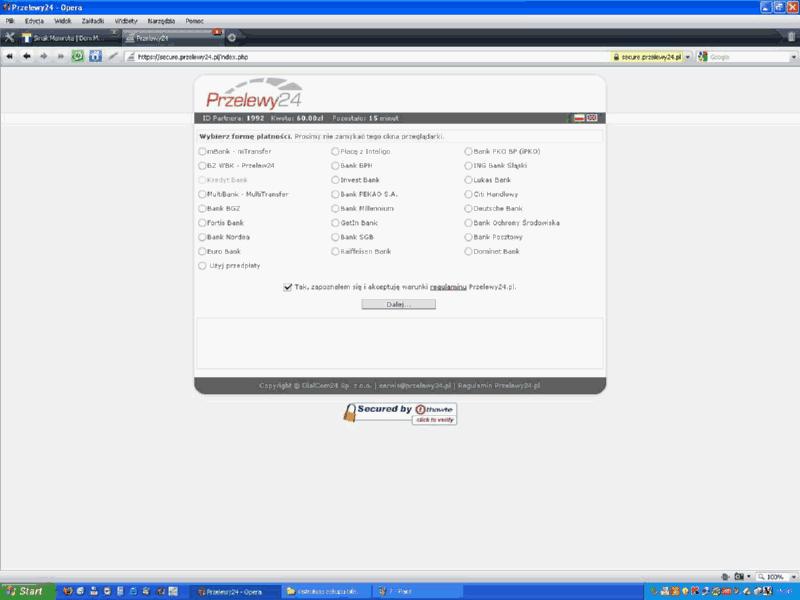Open the Google search engine dropdown
Image resolution: width=800 pixels, height=600 pixels.
tap(792, 57)
